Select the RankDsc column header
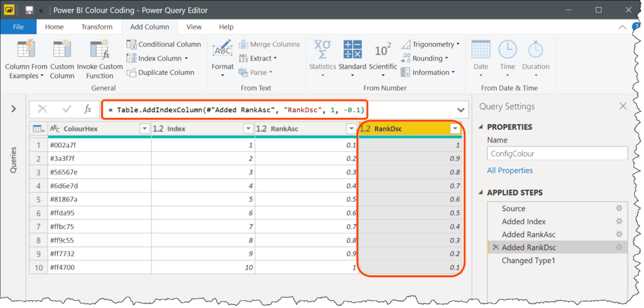The width and height of the screenshot is (644, 308). (410, 128)
